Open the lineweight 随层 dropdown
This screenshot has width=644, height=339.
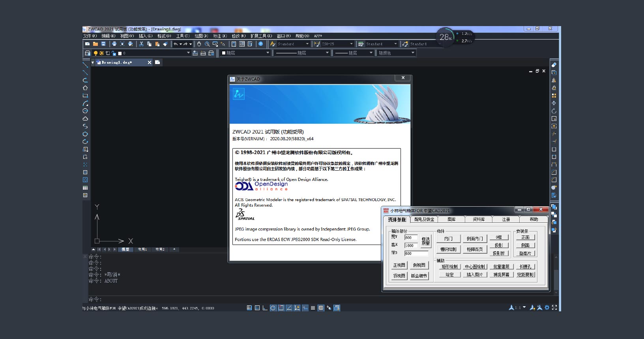point(371,53)
